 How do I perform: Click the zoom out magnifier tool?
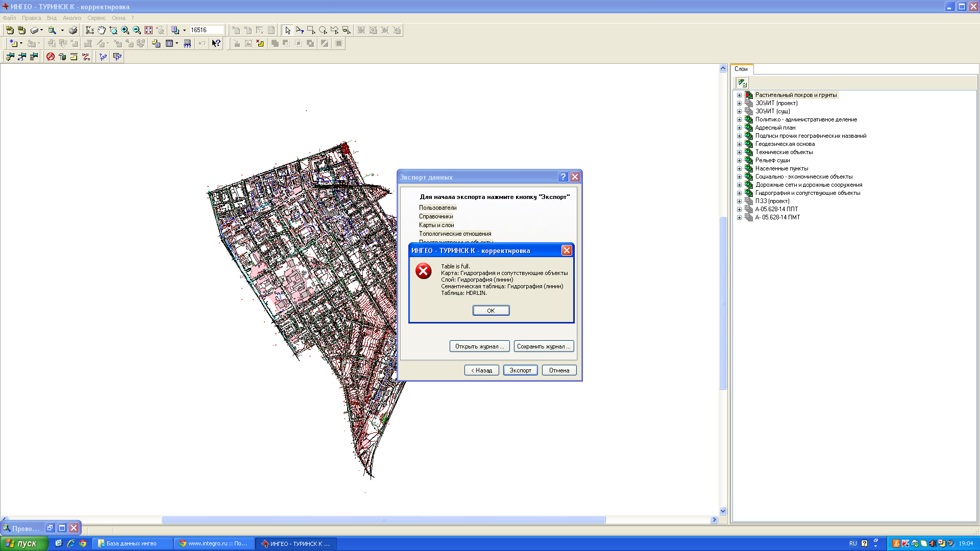137,30
